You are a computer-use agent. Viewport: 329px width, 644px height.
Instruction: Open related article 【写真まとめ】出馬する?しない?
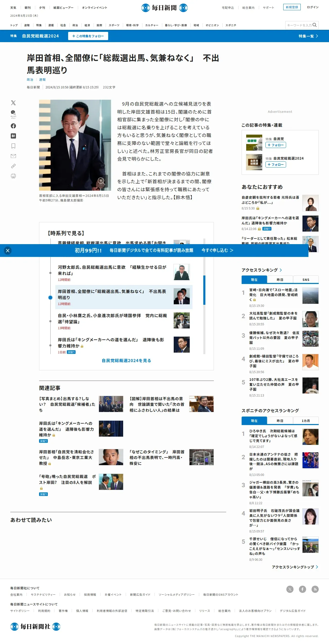(67, 404)
